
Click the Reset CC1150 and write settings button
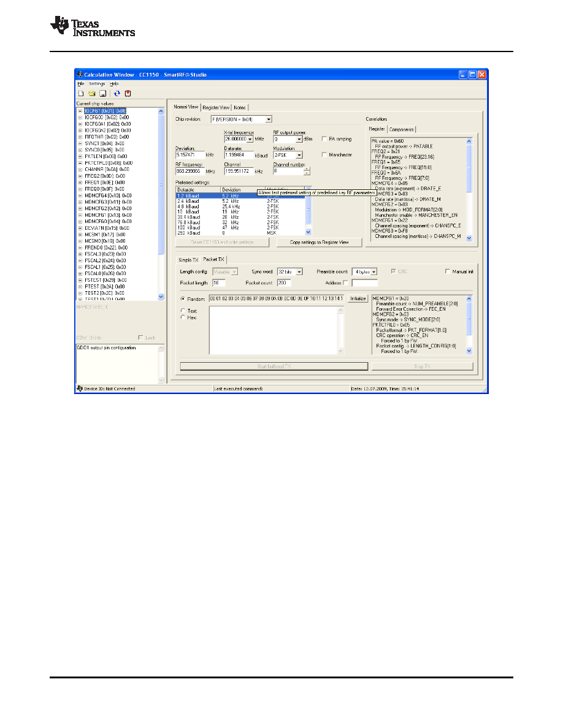click(222, 242)
